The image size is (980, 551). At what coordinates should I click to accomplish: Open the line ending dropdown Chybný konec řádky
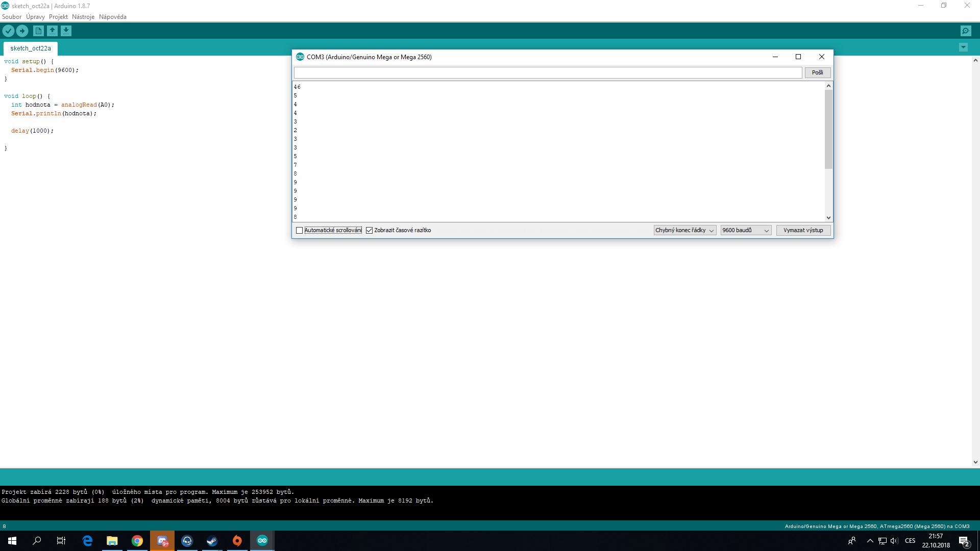pos(684,231)
